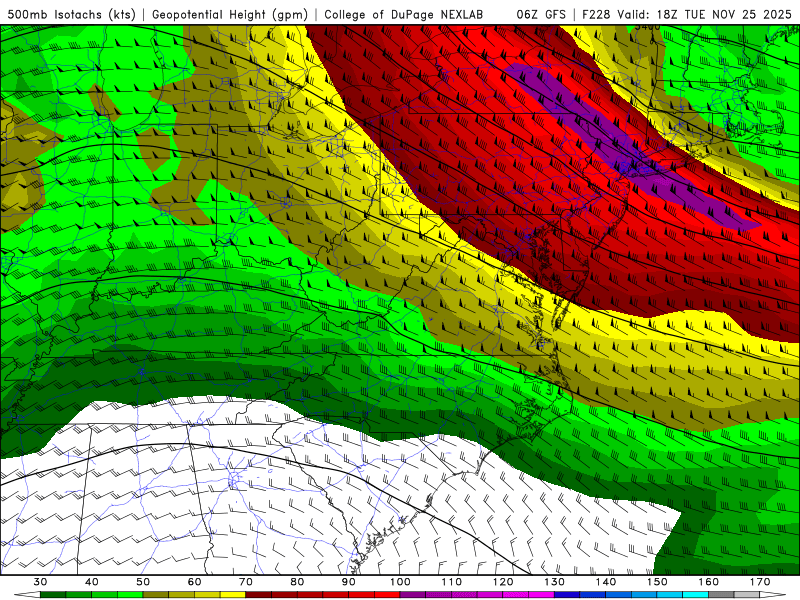Click the 30 value on the color scale
This screenshot has width=800, height=600.
(40, 582)
